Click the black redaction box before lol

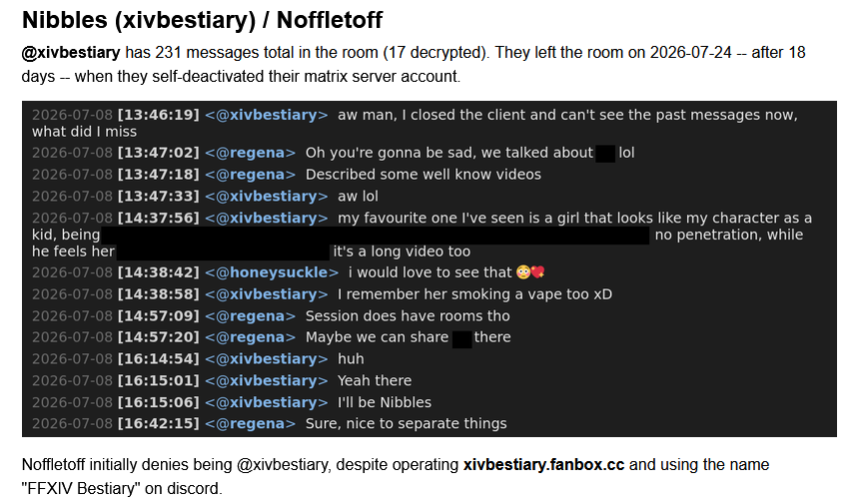(x=605, y=153)
